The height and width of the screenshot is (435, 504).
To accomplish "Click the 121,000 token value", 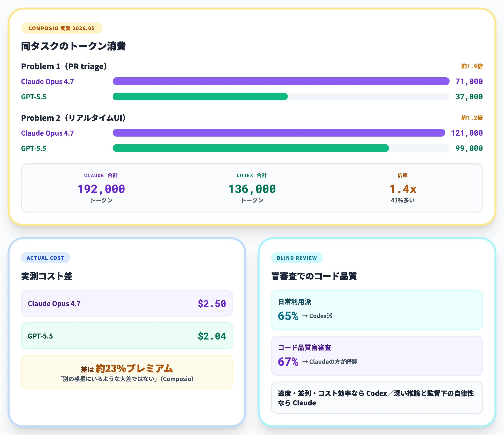I will (467, 133).
